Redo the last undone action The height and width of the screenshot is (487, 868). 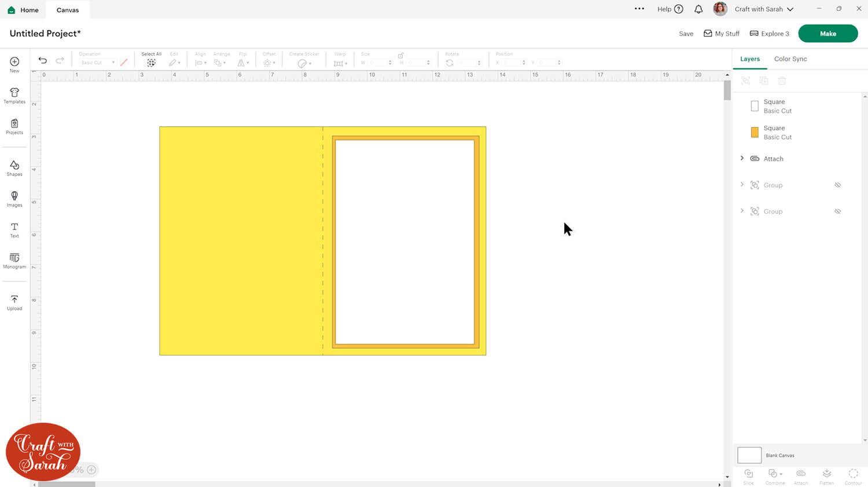point(60,60)
